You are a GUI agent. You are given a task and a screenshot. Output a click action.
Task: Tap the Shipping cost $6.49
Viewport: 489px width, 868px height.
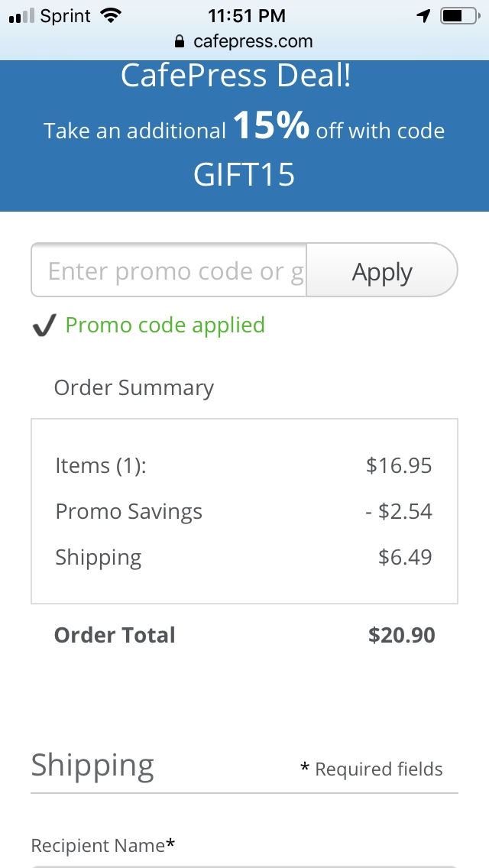click(x=405, y=557)
